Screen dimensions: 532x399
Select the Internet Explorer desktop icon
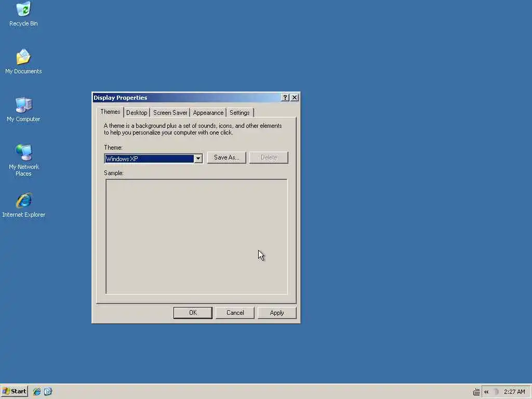[23, 205]
